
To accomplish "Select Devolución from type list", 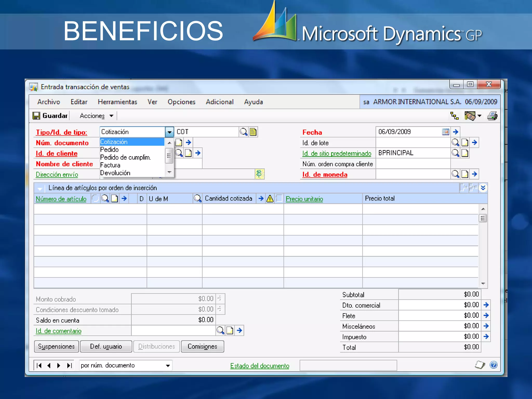I will (x=115, y=173).
